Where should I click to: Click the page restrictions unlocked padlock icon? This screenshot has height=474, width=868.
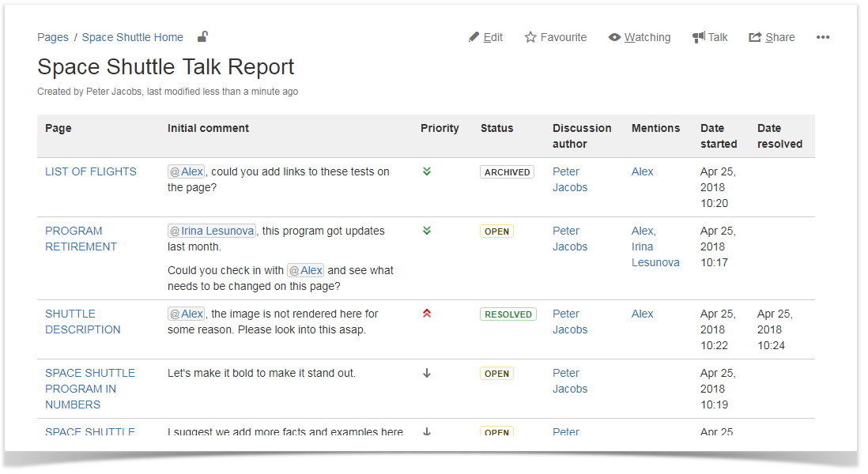[202, 36]
